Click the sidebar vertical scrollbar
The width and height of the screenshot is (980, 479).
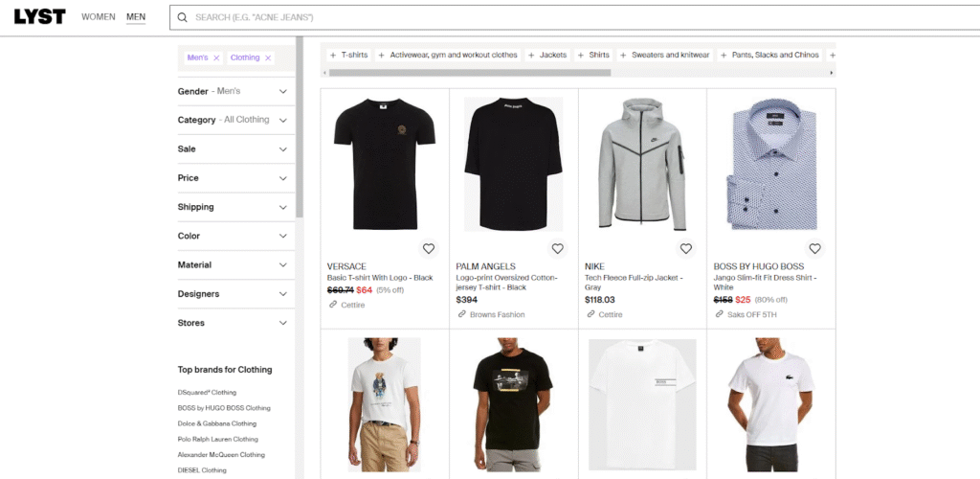click(300, 127)
